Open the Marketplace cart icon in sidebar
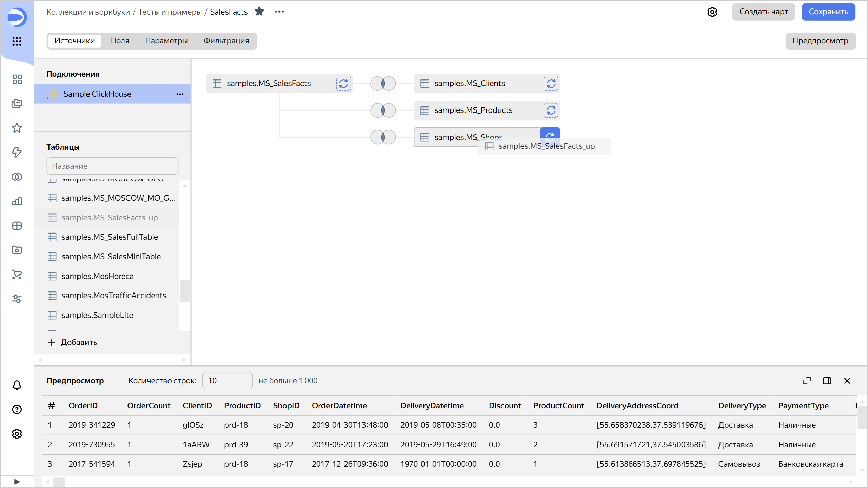 (x=17, y=275)
